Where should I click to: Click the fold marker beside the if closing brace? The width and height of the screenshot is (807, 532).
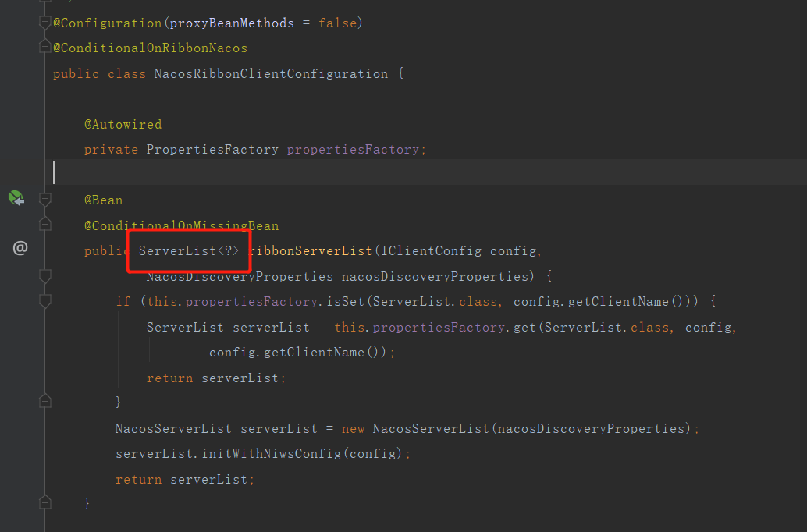point(44,402)
